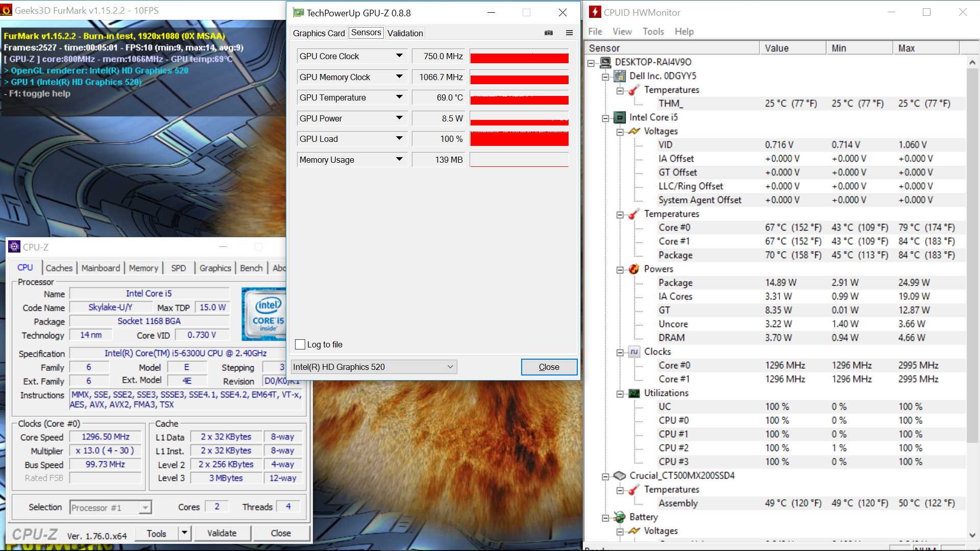
Task: Open the SPD tab in CPU-Z
Action: tap(179, 268)
